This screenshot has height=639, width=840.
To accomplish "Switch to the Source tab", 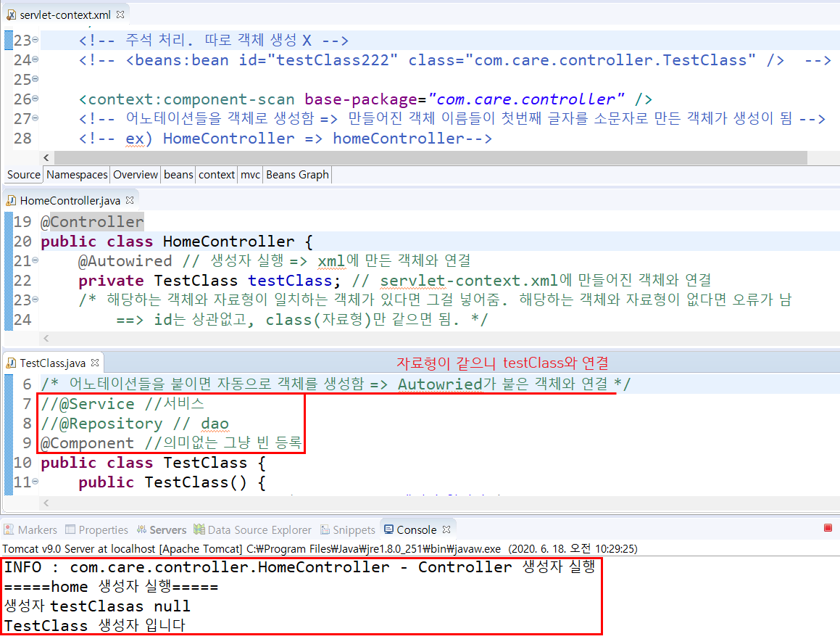I will 24,175.
